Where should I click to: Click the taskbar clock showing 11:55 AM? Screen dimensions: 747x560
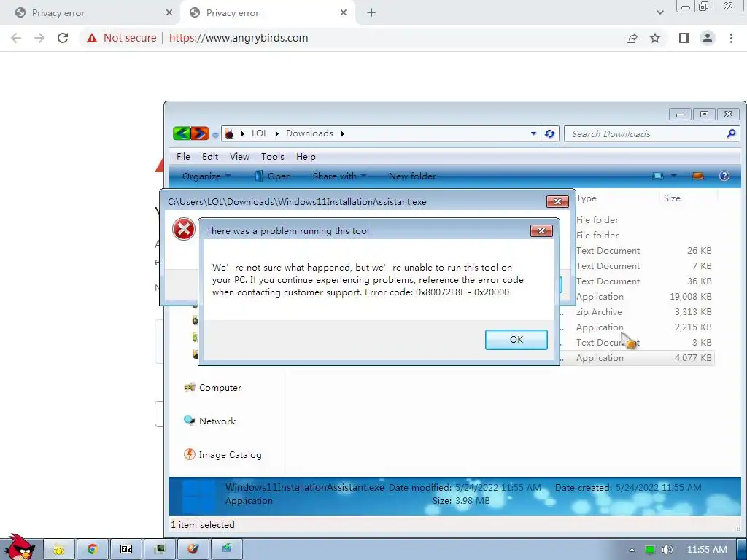tap(707, 550)
